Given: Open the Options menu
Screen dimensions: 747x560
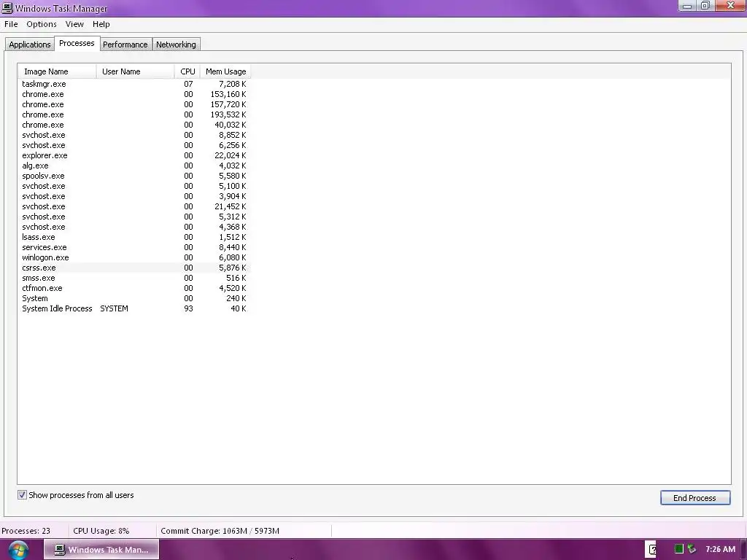Looking at the screenshot, I should [42, 24].
